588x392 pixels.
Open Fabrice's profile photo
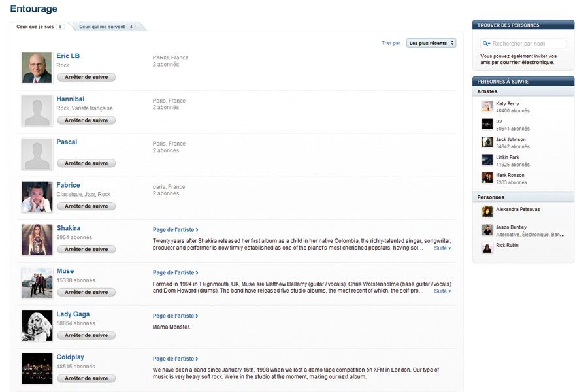tap(37, 197)
